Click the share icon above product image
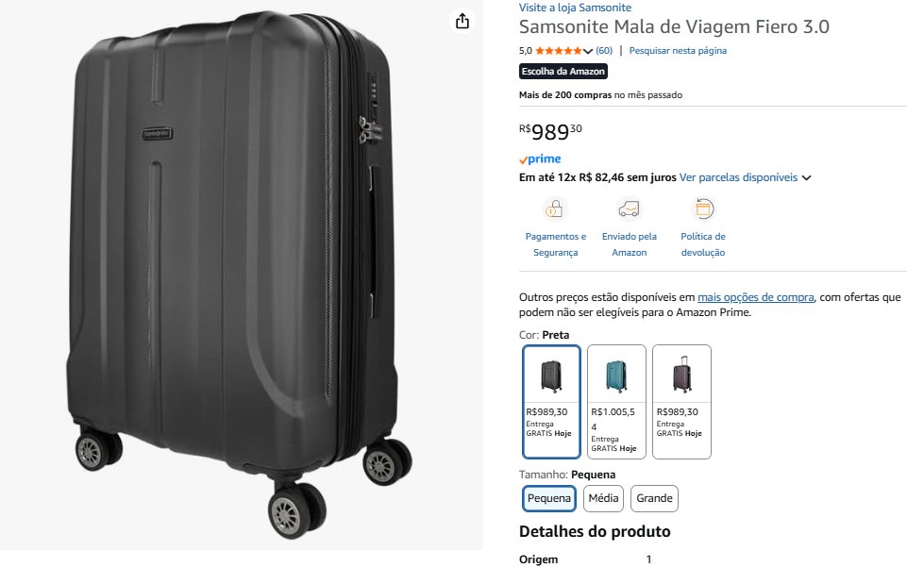 462,21
